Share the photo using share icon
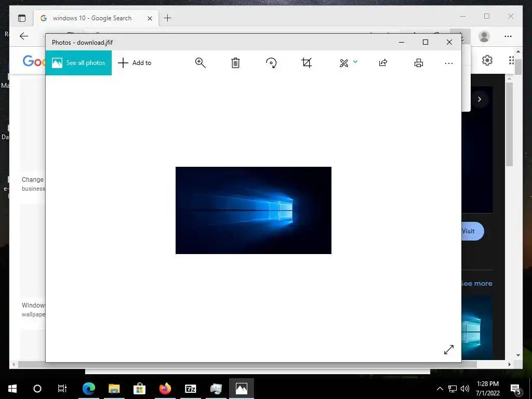This screenshot has width=532, height=399. pos(383,63)
